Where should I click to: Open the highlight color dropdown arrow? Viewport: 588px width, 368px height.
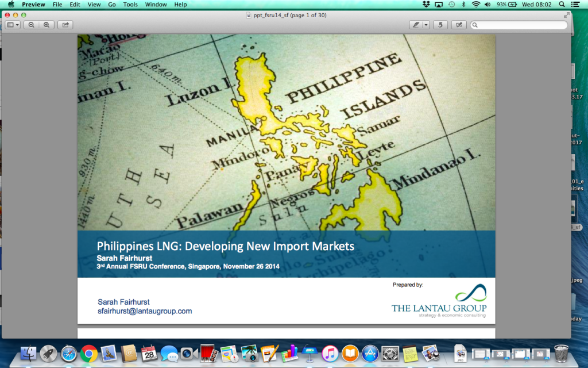[426, 24]
